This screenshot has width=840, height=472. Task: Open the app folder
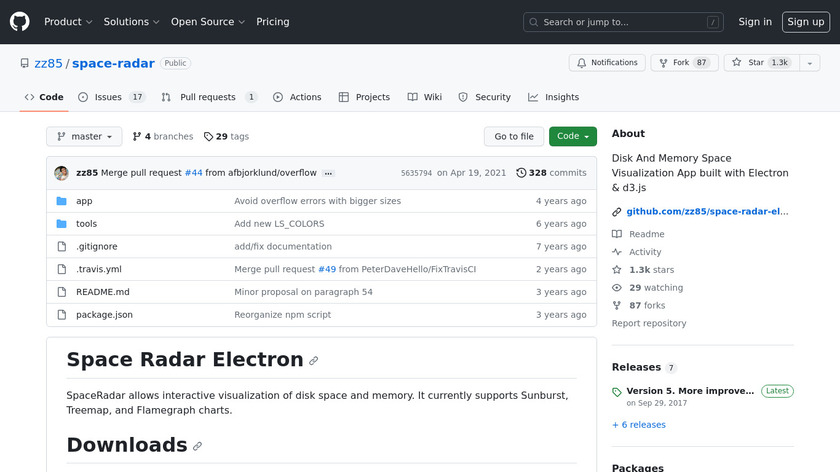pos(84,201)
